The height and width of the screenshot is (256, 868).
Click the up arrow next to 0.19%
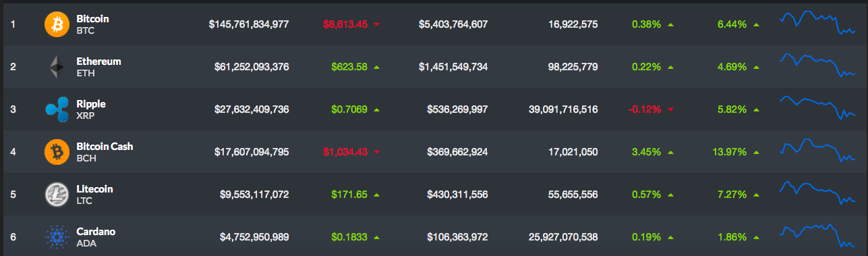pyautogui.click(x=670, y=237)
